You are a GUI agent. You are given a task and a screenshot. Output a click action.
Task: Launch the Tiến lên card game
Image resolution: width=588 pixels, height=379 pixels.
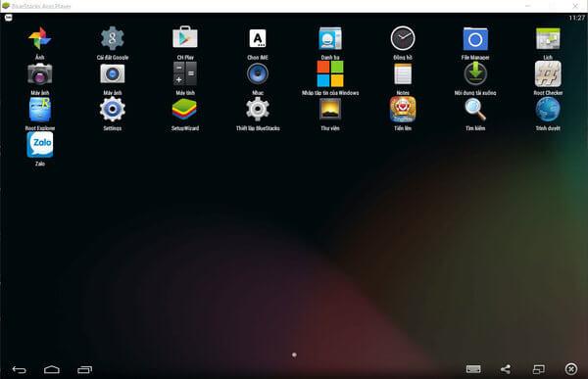coord(403,109)
